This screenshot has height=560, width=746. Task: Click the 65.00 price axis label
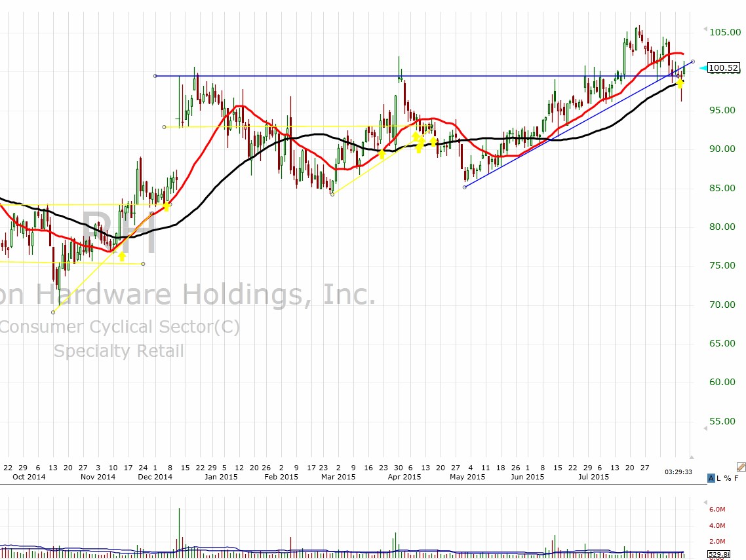[x=722, y=343]
